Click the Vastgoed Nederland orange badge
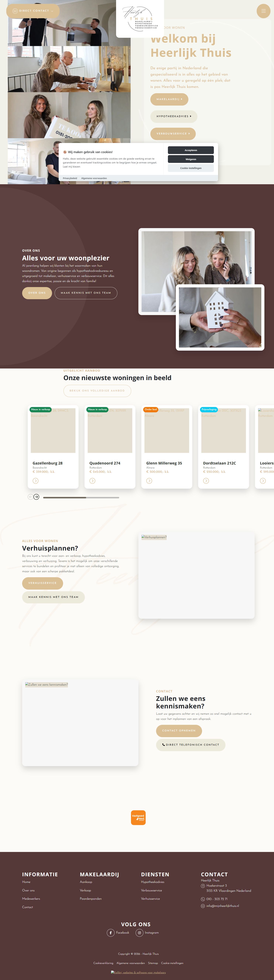The height and width of the screenshot is (980, 274). pyautogui.click(x=138, y=817)
